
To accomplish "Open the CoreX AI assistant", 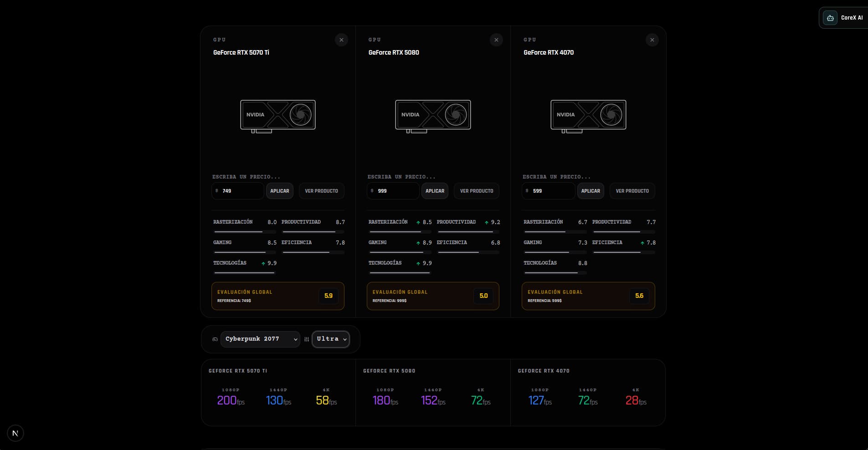I will [844, 18].
